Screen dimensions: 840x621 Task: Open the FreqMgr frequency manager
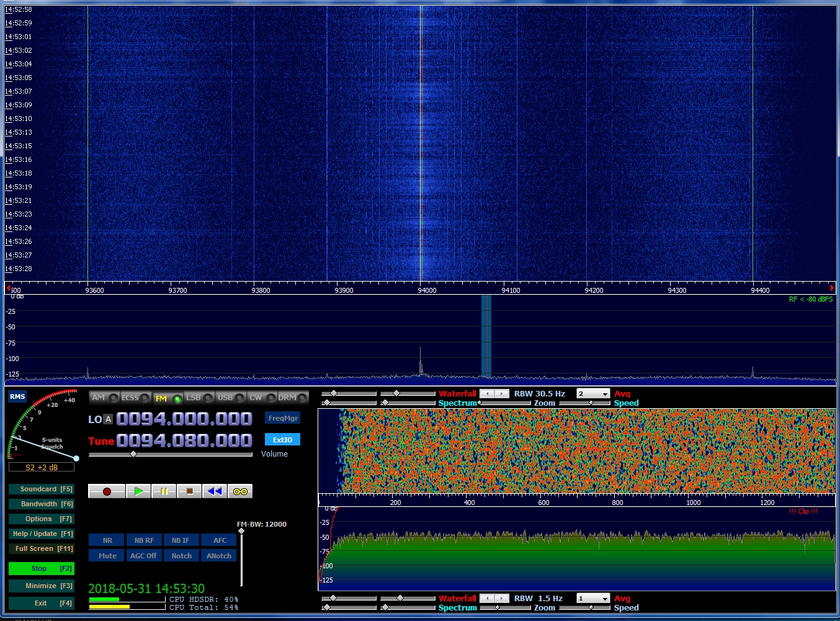point(283,418)
